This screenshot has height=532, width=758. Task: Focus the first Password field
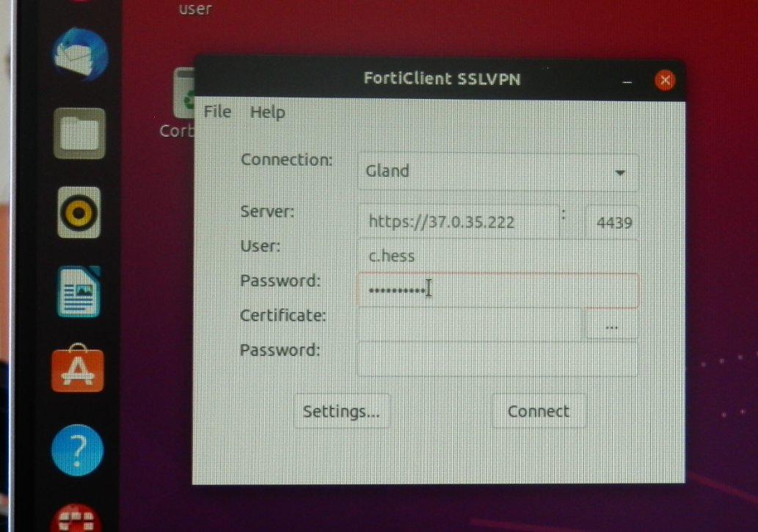(x=498, y=290)
